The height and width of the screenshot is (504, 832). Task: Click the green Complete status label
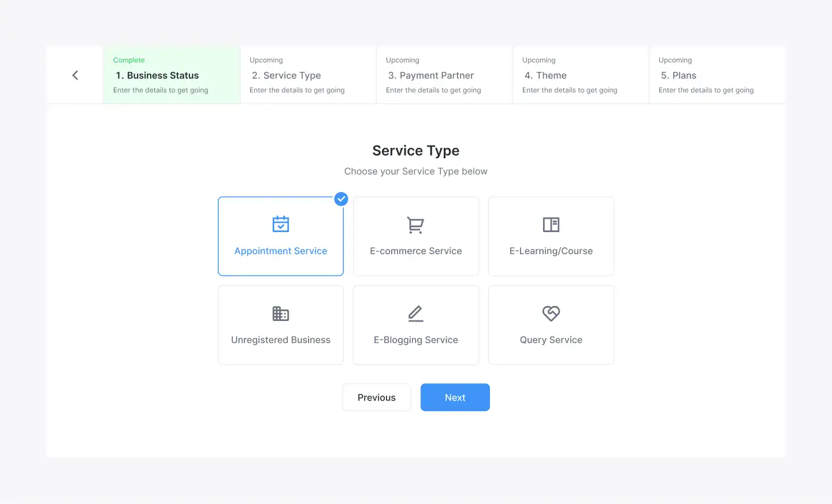(x=129, y=60)
